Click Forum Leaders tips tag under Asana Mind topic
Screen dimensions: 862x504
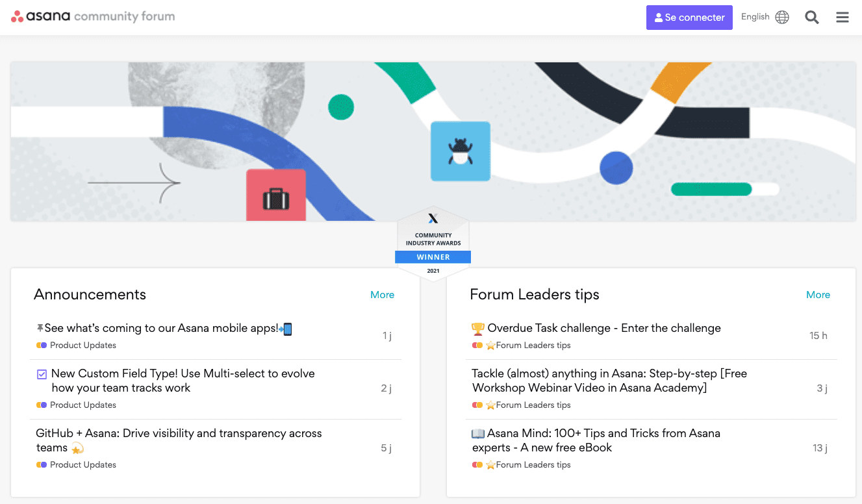click(x=522, y=465)
